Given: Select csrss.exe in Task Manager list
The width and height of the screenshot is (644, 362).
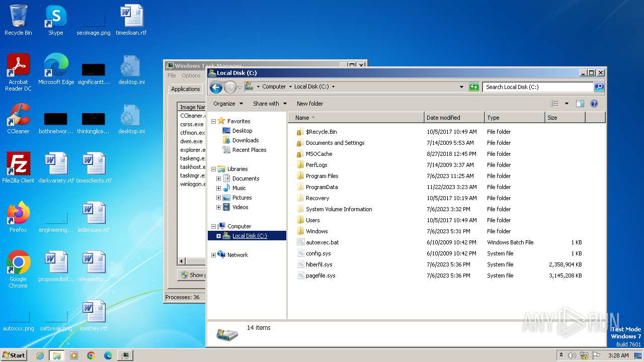Looking at the screenshot, I should click(192, 124).
